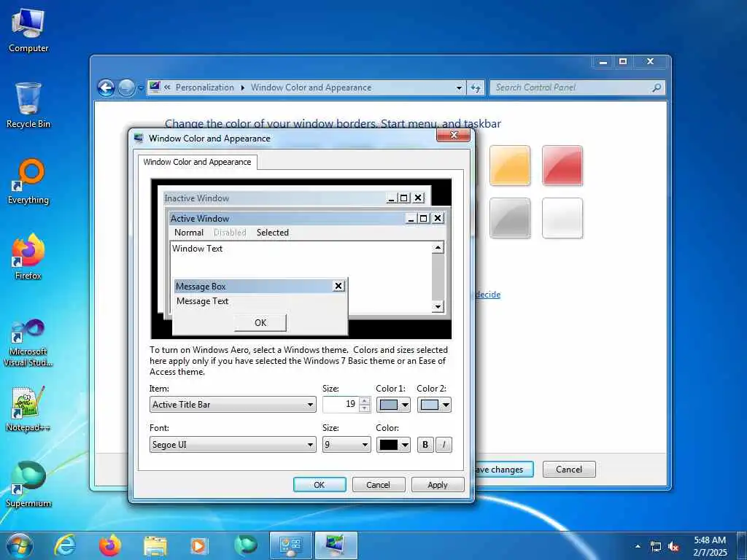Click the Personalization breadcrumb
Screen dimensions: 747x560
click(x=205, y=87)
